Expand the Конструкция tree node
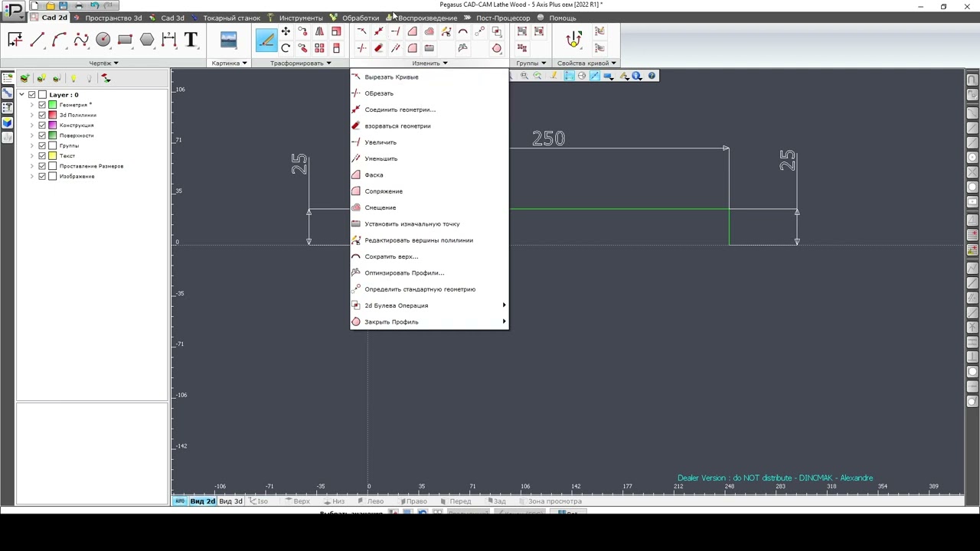The width and height of the screenshot is (980, 551). click(x=32, y=125)
